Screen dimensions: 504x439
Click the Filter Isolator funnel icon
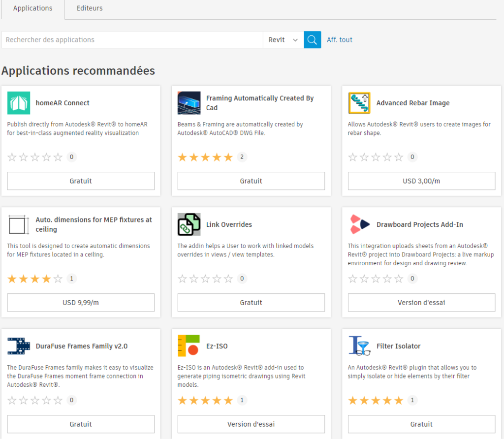pos(360,345)
